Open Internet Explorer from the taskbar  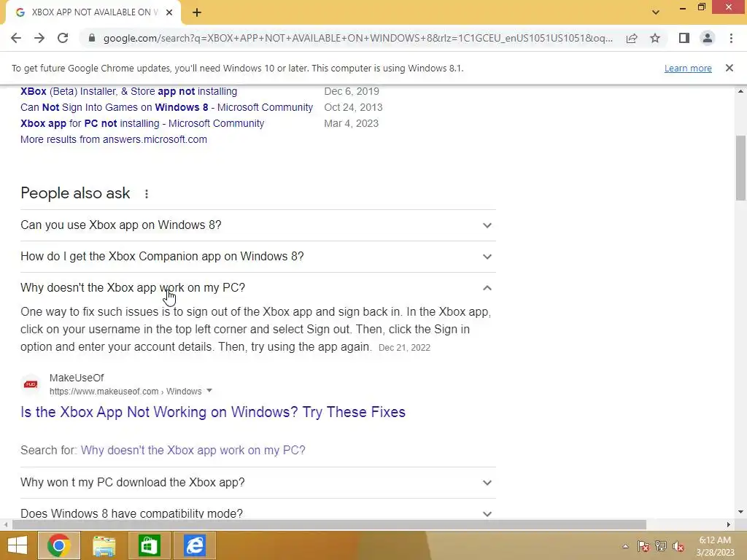click(194, 545)
